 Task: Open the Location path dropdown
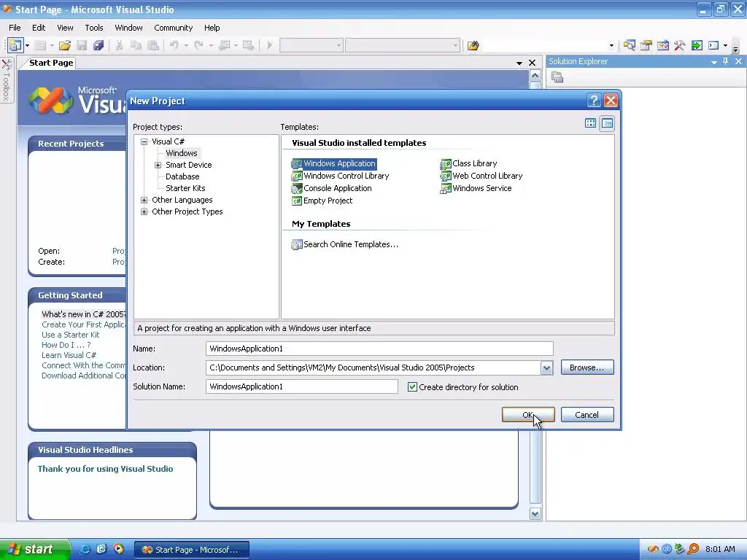coord(546,367)
